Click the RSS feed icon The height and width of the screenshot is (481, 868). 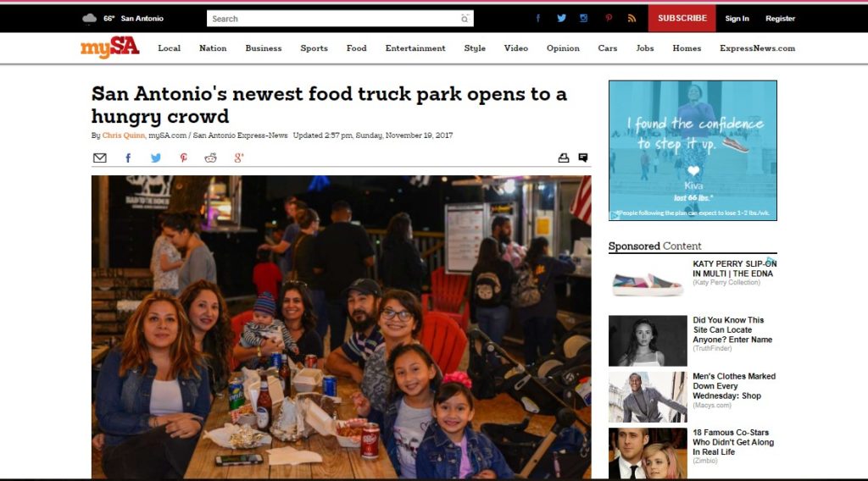[632, 19]
